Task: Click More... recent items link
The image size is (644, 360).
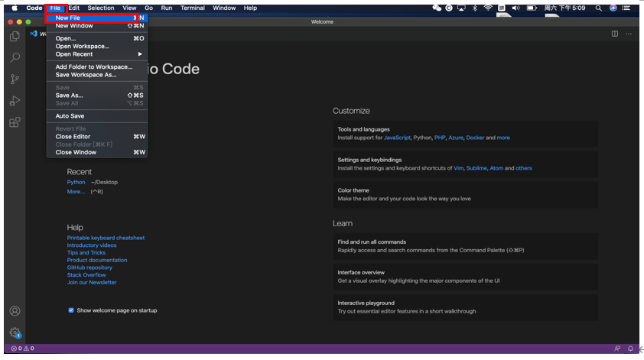Action: [x=76, y=192]
